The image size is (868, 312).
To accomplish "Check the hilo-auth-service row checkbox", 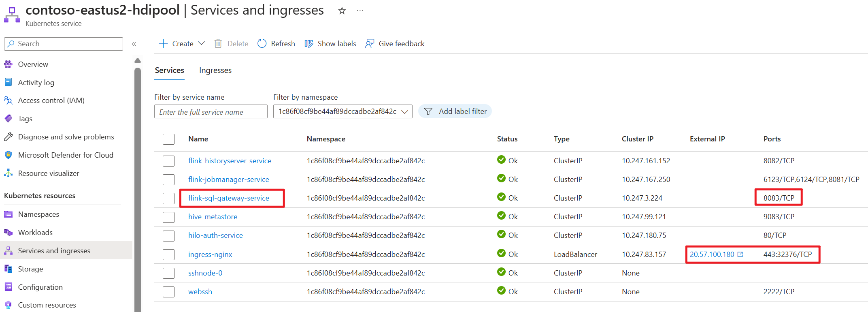I will click(x=168, y=235).
